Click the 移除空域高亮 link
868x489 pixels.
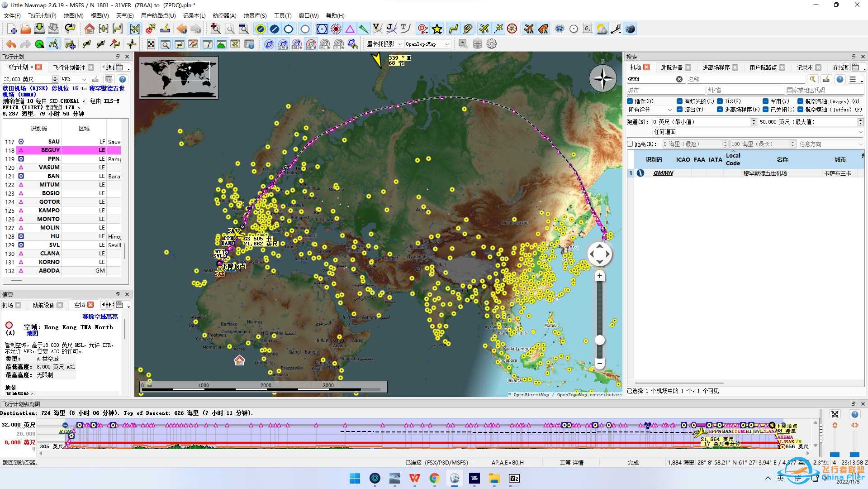click(100, 316)
